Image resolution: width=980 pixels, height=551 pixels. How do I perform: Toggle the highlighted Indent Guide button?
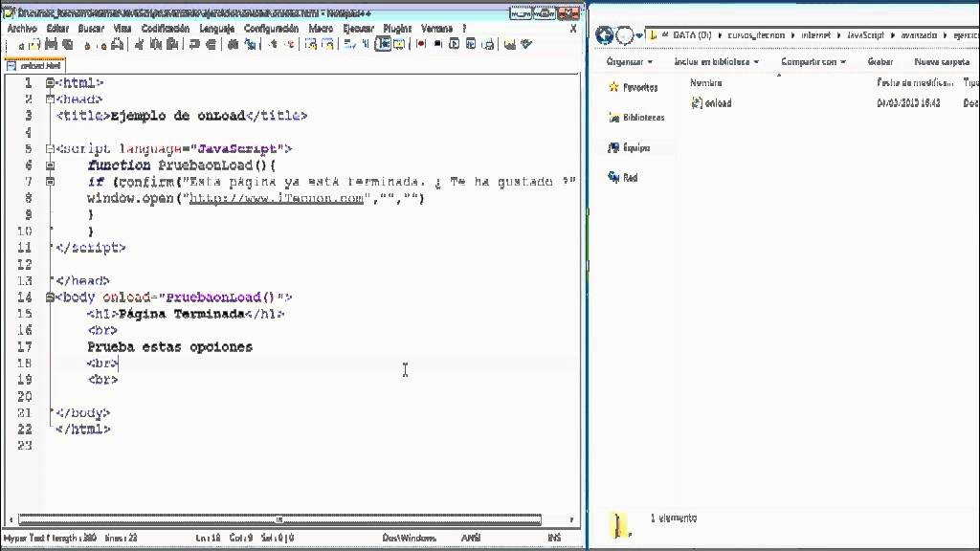[x=383, y=44]
